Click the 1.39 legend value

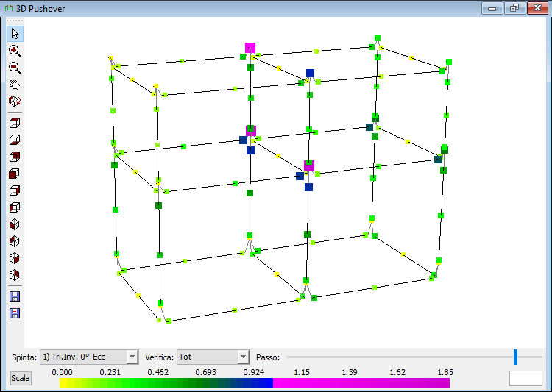click(350, 372)
